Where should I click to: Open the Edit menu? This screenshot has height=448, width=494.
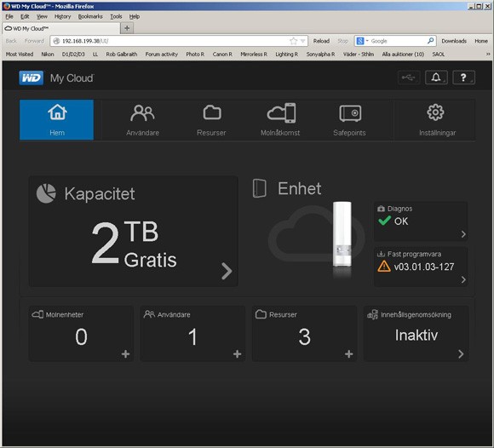click(x=25, y=16)
